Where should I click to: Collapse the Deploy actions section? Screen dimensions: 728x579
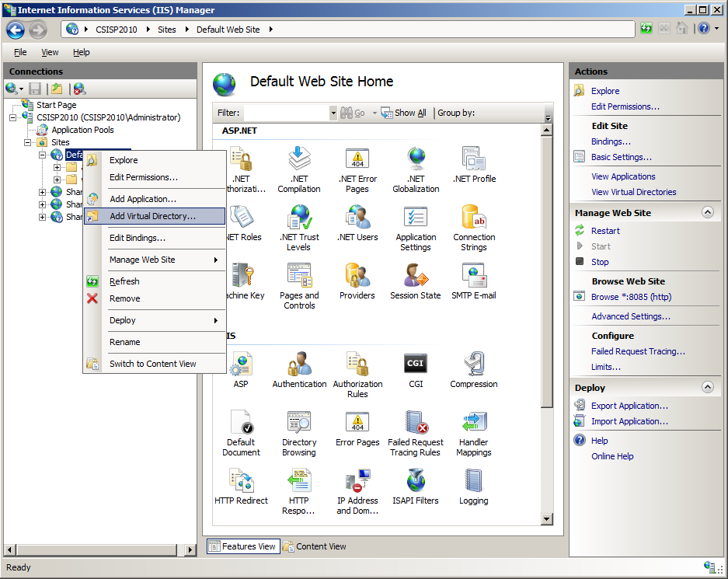(707, 387)
